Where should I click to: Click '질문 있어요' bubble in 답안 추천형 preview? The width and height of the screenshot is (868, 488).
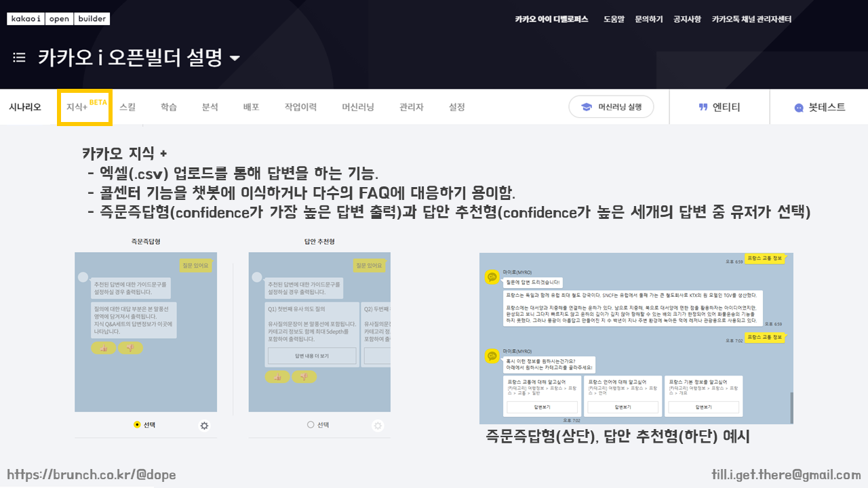pos(371,265)
